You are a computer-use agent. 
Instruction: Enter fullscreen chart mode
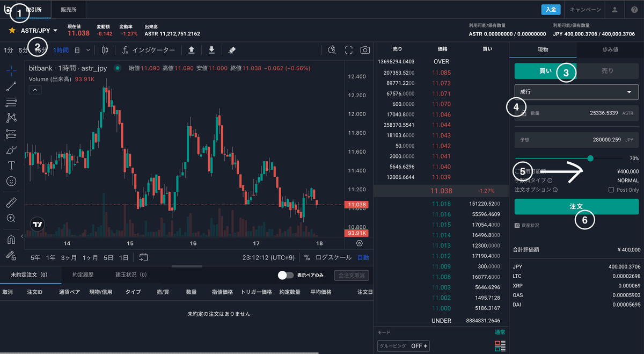(x=349, y=50)
